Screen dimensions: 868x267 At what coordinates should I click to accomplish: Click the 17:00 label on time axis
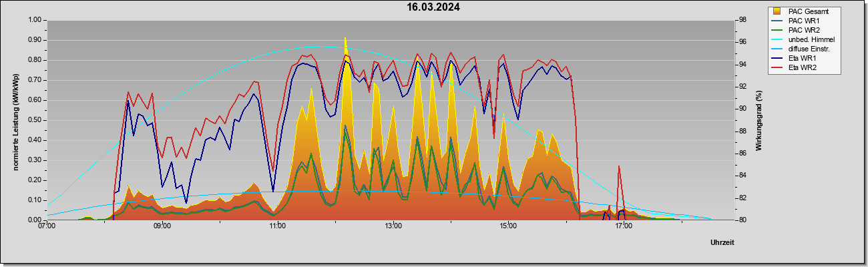[x=624, y=227]
